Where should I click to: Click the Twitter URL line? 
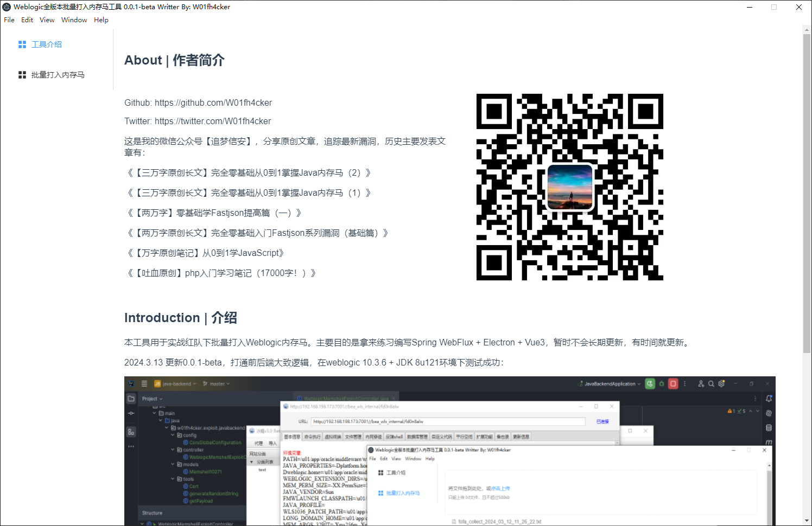(198, 121)
